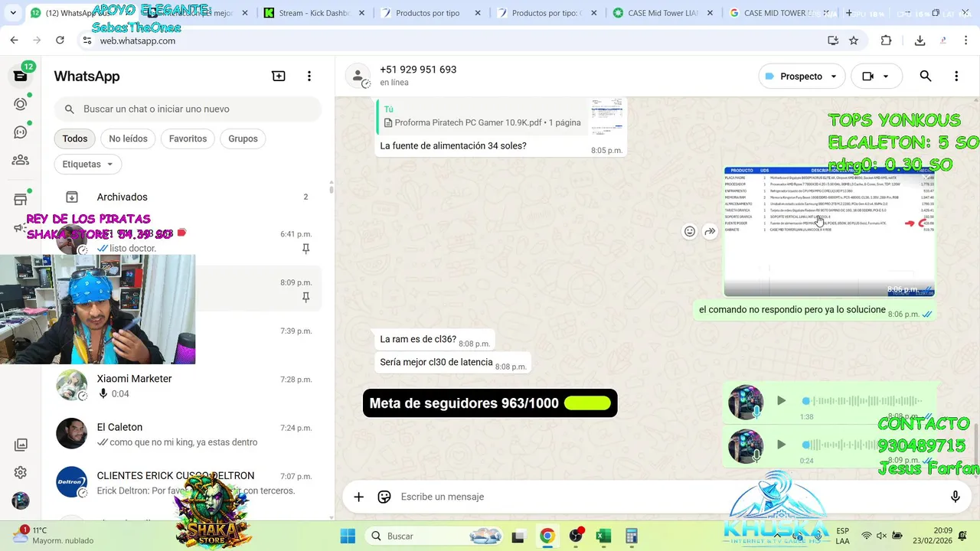Go back with the browser back arrow
The height and width of the screenshot is (551, 980).
(15, 41)
